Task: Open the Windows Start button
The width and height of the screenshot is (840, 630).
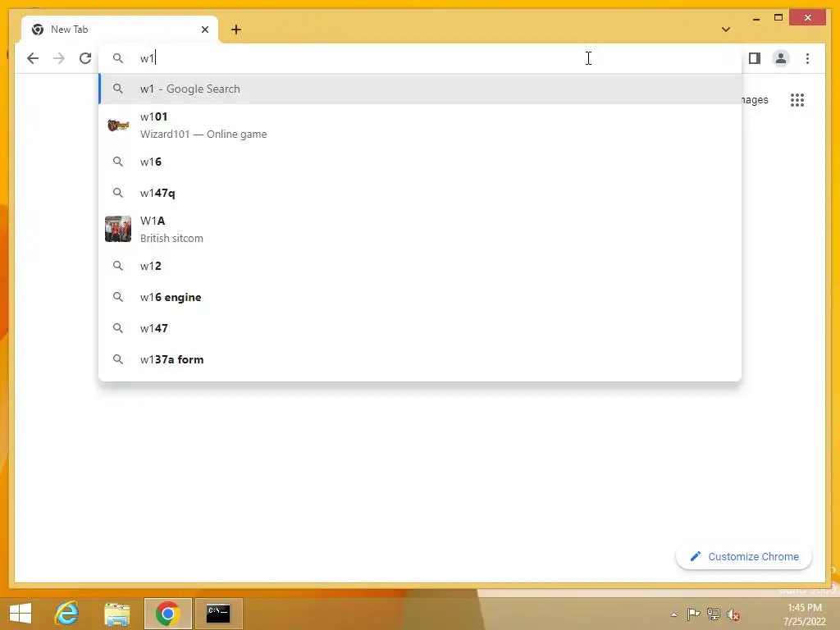Action: click(21, 614)
